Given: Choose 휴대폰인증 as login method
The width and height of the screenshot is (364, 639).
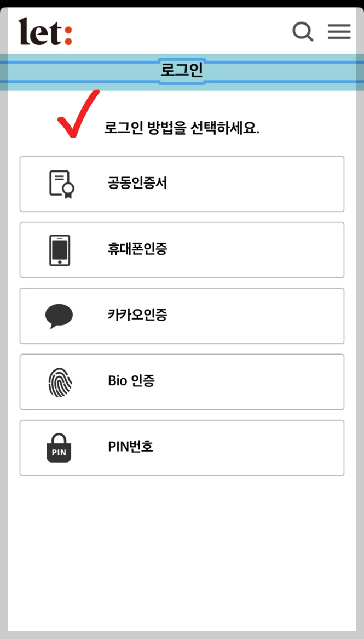Looking at the screenshot, I should [x=182, y=249].
